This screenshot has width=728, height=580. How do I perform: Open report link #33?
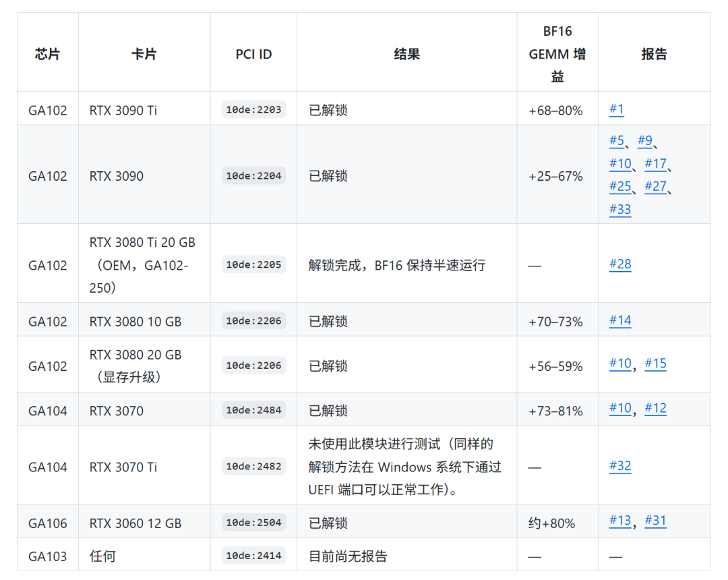pos(620,210)
